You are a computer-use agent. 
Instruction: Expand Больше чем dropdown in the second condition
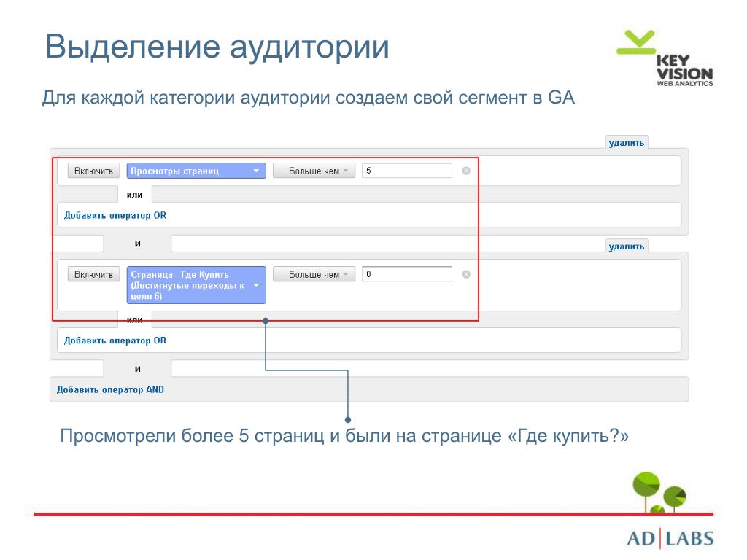pyautogui.click(x=314, y=274)
